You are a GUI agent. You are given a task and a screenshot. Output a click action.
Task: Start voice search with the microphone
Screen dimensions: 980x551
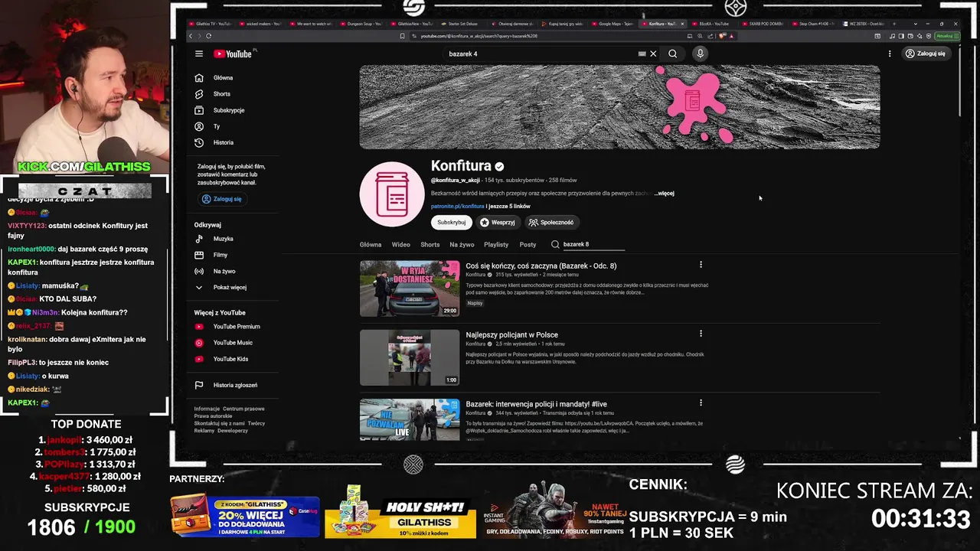tap(700, 54)
